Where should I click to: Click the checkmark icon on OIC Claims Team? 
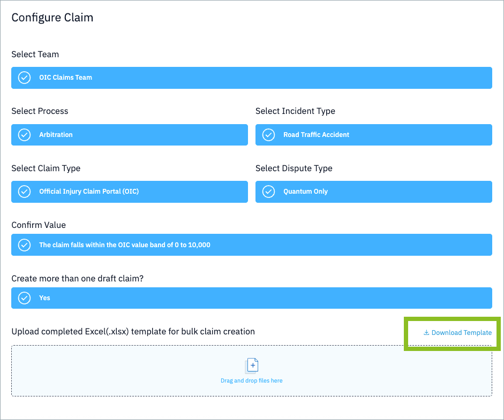click(x=24, y=78)
